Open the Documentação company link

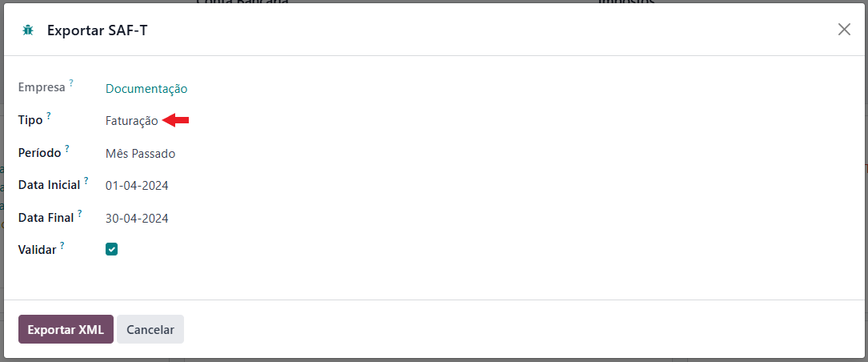[146, 89]
